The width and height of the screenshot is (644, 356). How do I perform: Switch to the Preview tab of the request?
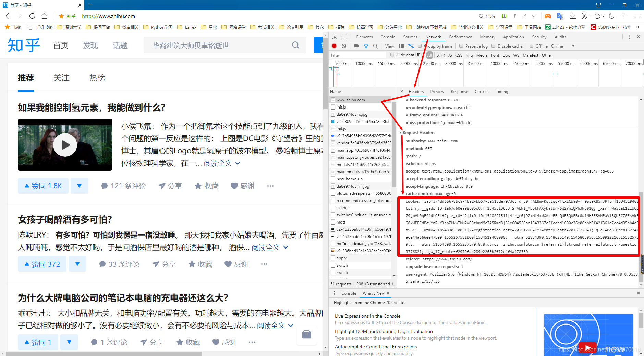pos(437,92)
